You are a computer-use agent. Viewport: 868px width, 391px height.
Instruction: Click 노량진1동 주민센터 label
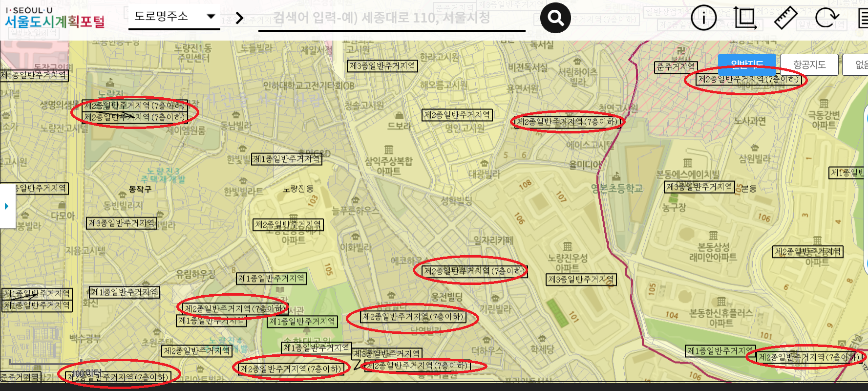(193, 53)
